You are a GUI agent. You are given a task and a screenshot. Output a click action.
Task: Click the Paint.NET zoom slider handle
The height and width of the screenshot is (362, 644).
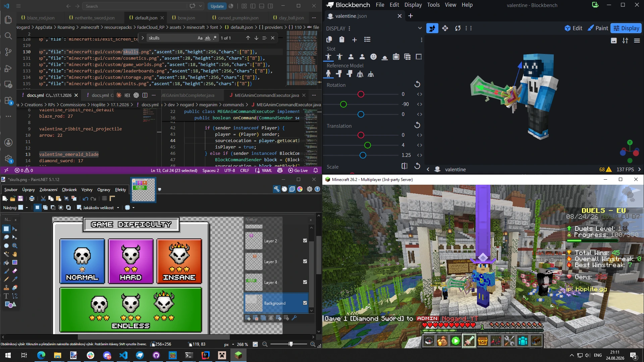pos(291,344)
